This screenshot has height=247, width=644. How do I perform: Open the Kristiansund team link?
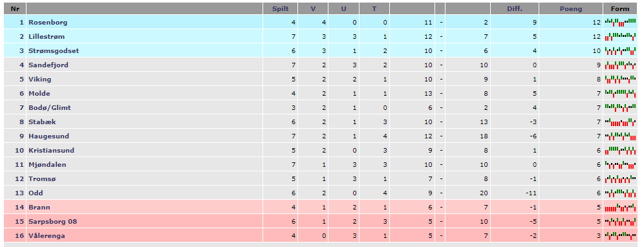tap(51, 151)
